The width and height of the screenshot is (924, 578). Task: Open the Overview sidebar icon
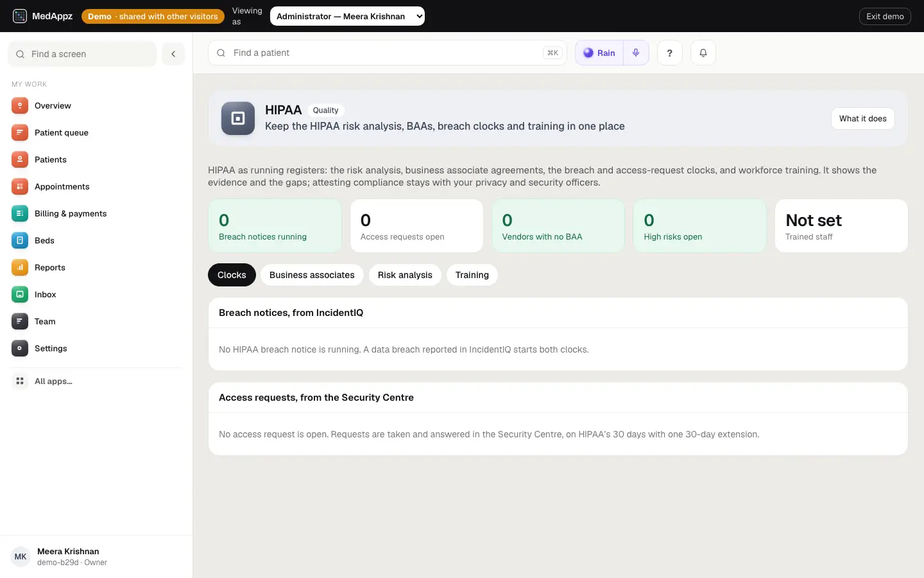[x=20, y=105]
